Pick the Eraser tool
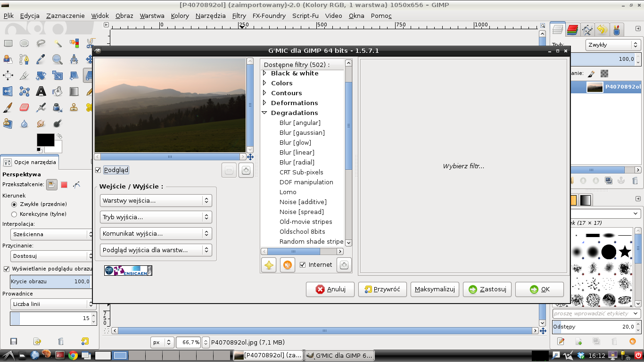Image resolution: width=644 pixels, height=362 pixels. [25, 107]
